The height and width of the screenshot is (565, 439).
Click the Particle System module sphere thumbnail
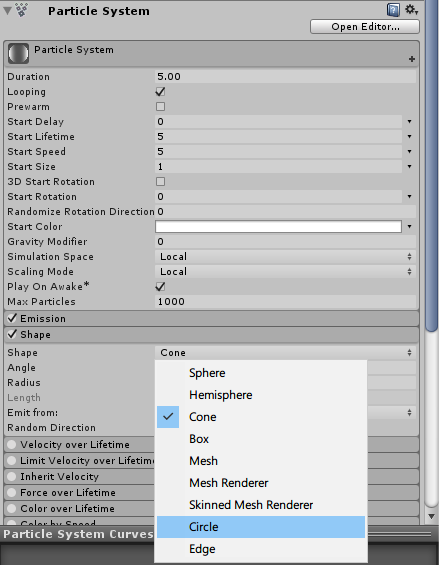point(18,53)
